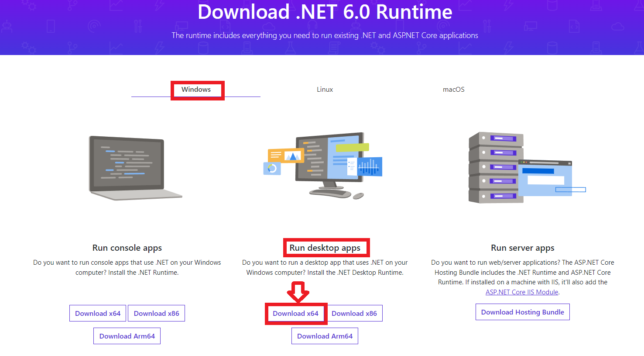Select the Windows tab

(x=196, y=90)
